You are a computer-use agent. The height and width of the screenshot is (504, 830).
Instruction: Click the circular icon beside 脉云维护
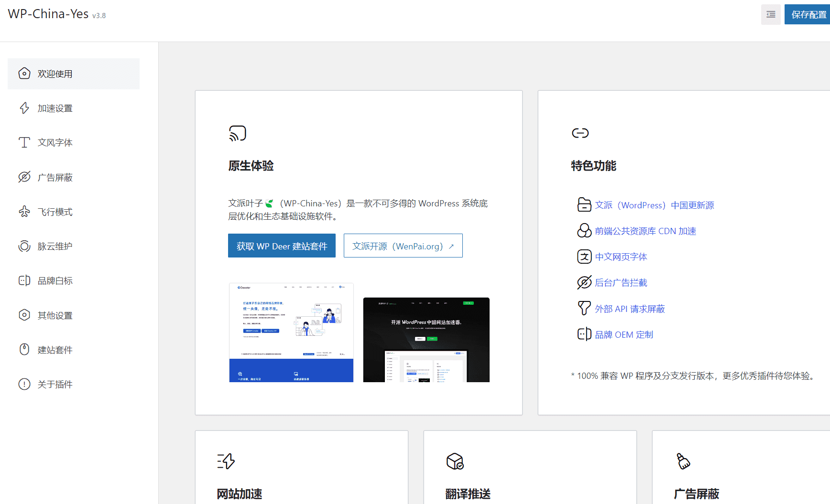(x=24, y=246)
